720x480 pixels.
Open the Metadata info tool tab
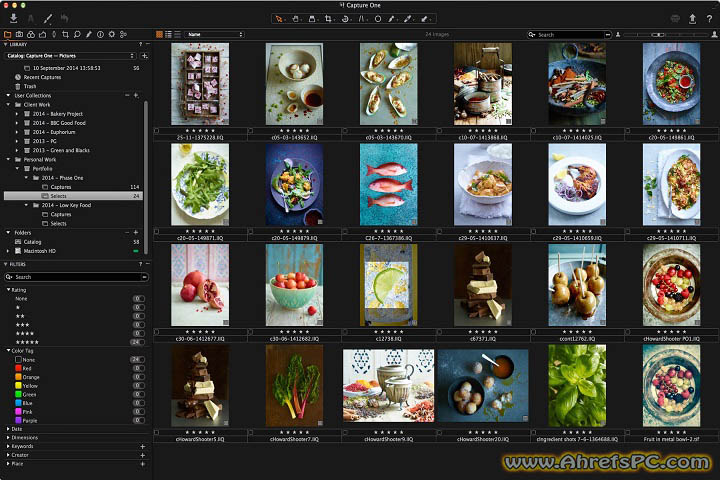(100, 34)
